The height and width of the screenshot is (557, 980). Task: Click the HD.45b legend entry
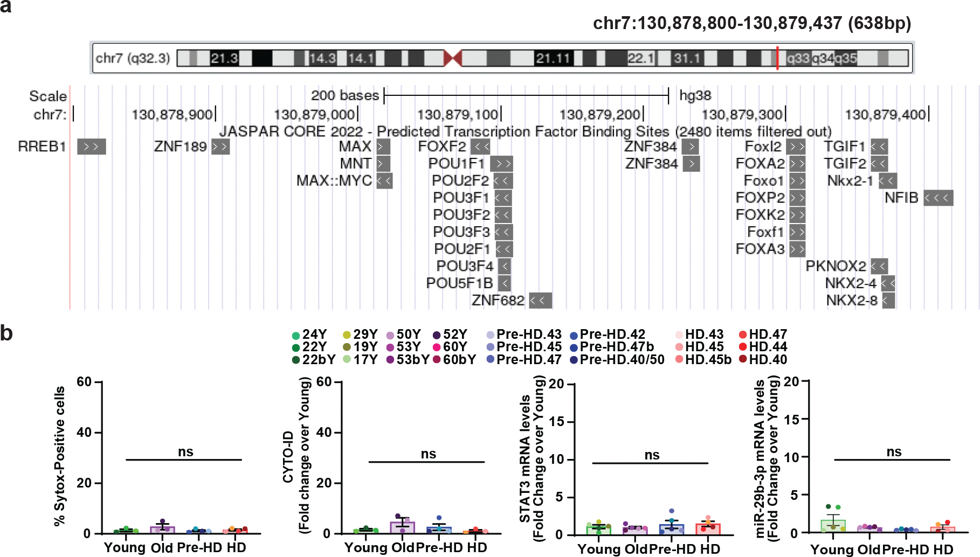tap(703, 360)
